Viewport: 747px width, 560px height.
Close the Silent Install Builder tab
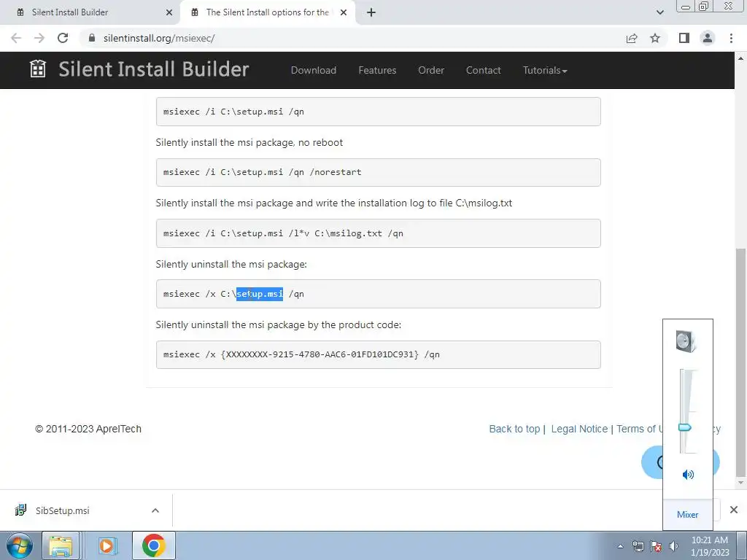(169, 12)
